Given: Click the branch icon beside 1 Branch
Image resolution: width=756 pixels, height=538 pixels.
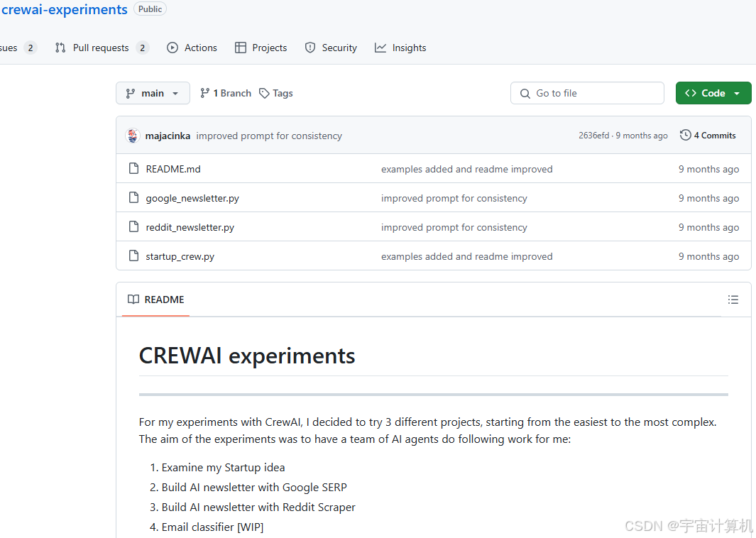Looking at the screenshot, I should click(205, 93).
